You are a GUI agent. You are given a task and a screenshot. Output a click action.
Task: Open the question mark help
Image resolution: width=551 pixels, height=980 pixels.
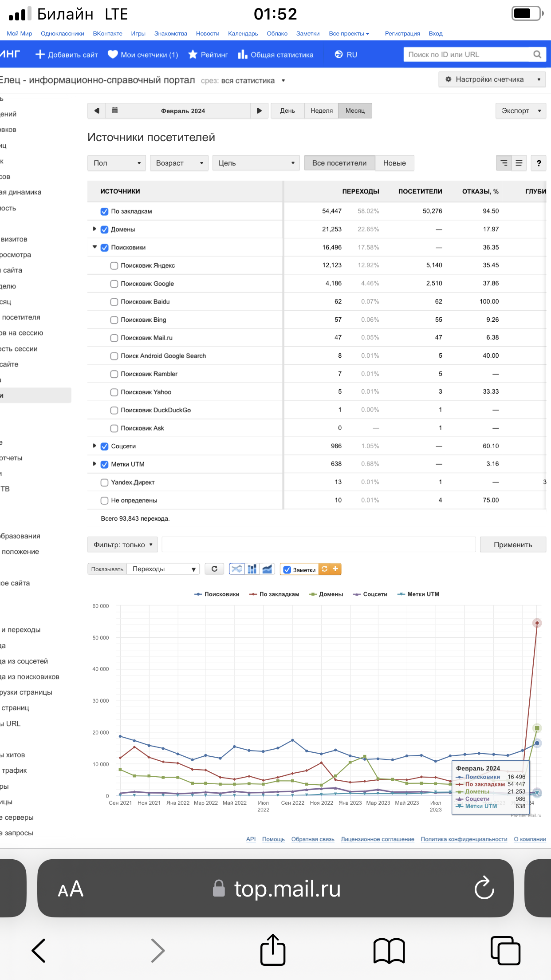(x=539, y=163)
